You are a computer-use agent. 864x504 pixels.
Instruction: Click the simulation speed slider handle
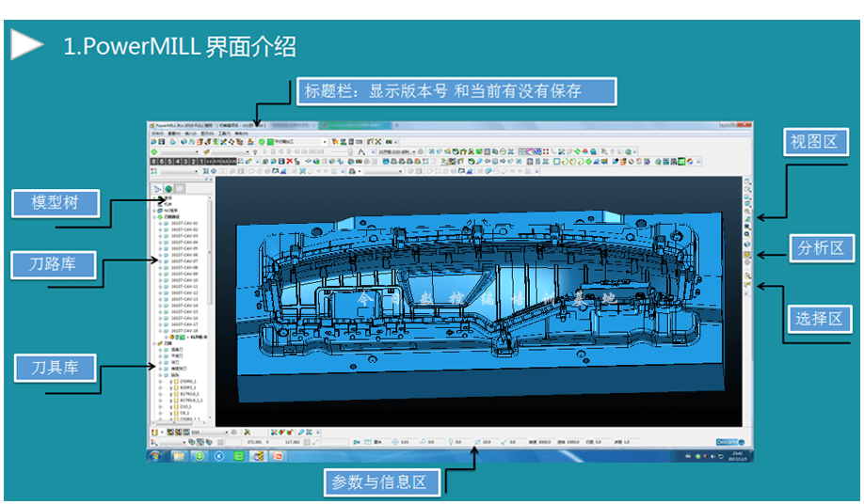click(x=350, y=151)
